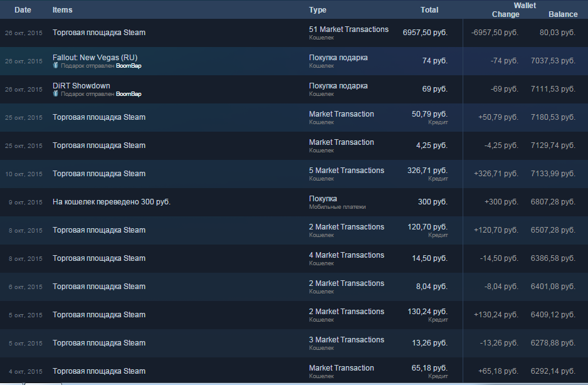Click the Мобильные платежи payment method text

point(337,207)
